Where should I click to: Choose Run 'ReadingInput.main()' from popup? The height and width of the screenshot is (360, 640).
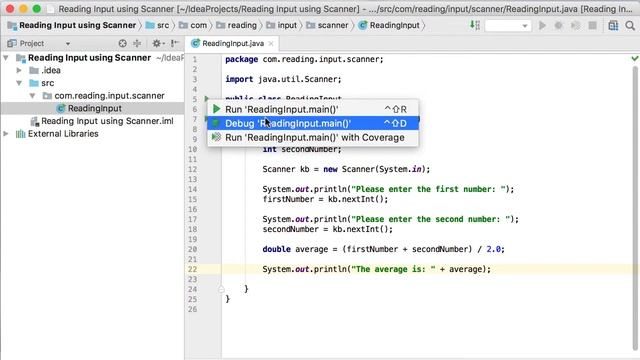click(313, 109)
